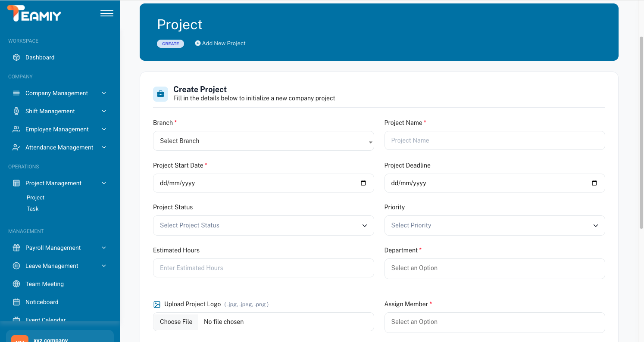Go to Task in sidebar submenu
Image resolution: width=644 pixels, height=342 pixels.
[x=33, y=209]
